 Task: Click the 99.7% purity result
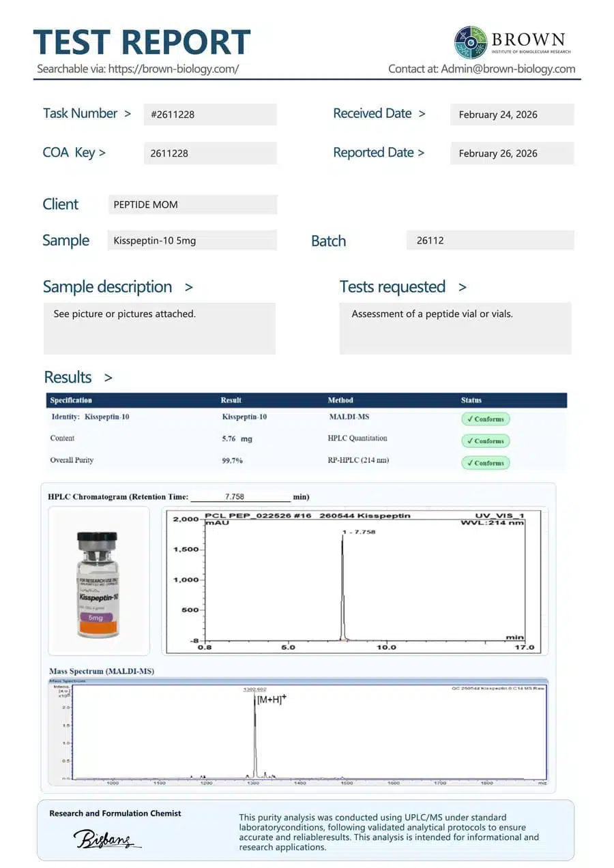[232, 460]
